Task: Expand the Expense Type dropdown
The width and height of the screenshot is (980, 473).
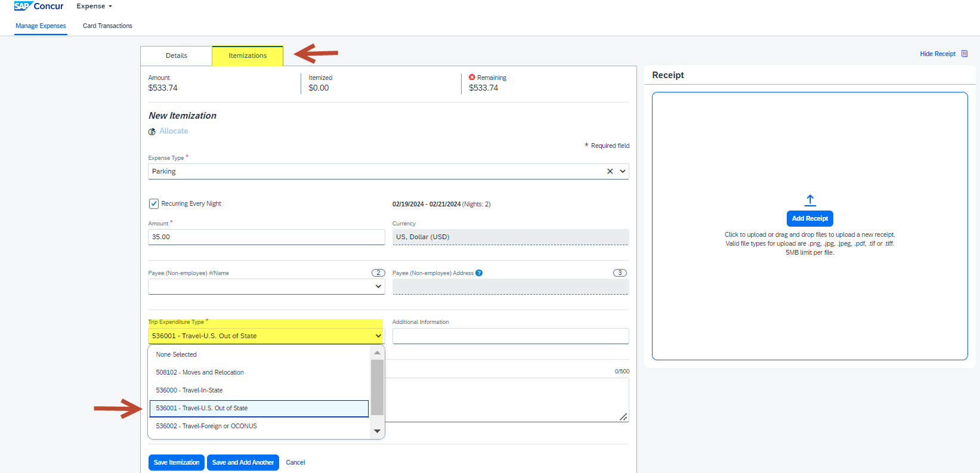Action: (x=623, y=171)
